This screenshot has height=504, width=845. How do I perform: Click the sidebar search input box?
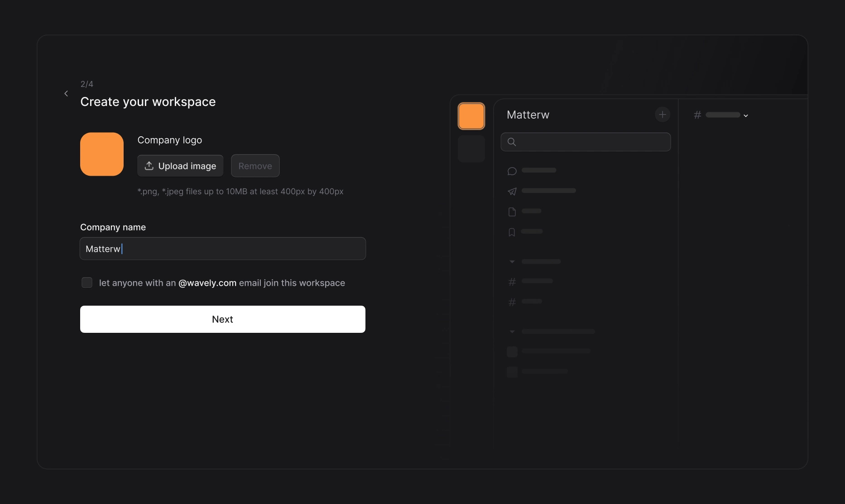point(586,142)
